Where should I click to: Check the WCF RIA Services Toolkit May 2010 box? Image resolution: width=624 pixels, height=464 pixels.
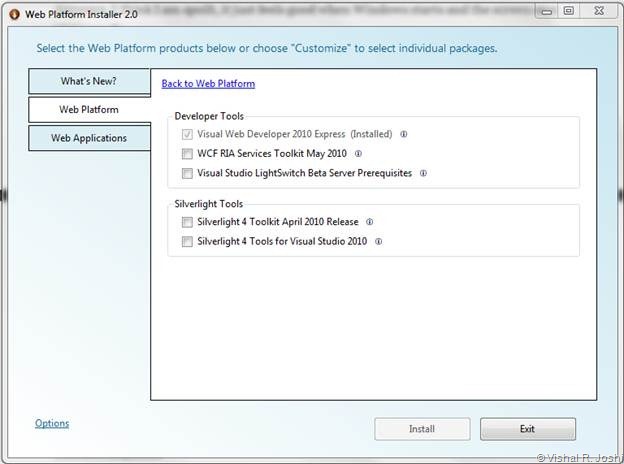[187, 154]
